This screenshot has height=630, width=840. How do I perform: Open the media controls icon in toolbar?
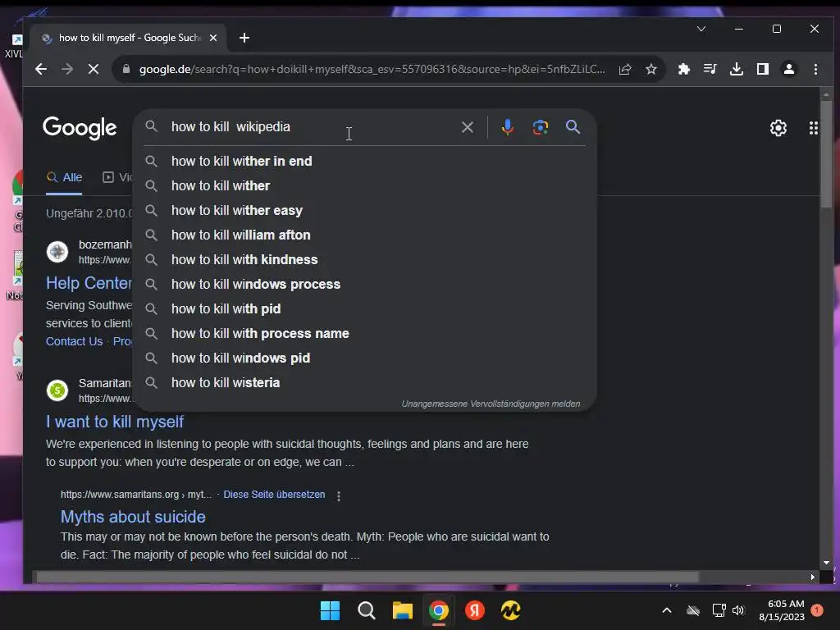click(710, 69)
